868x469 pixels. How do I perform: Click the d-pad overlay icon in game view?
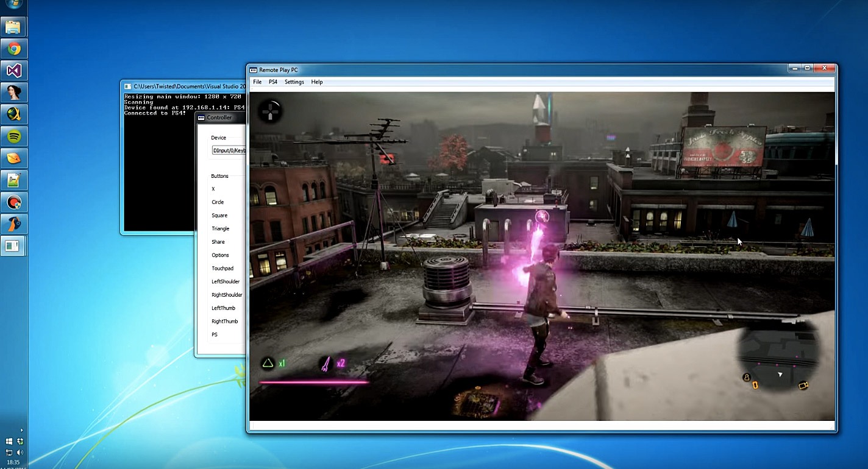[x=269, y=111]
